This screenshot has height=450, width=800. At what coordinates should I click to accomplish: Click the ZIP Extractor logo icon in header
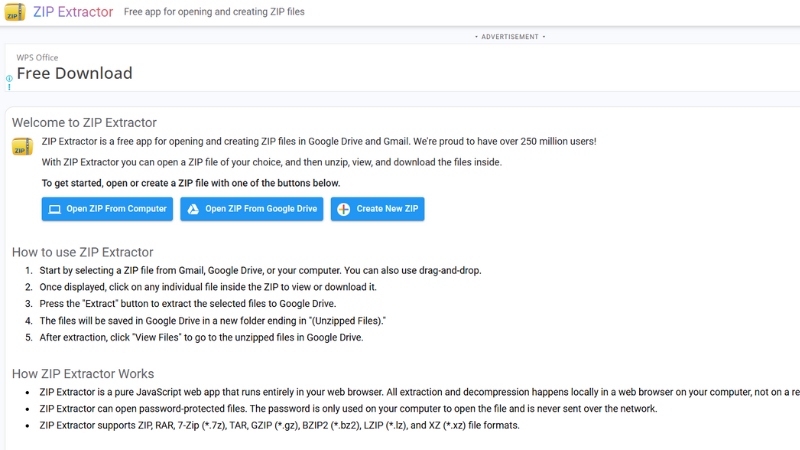pos(14,13)
